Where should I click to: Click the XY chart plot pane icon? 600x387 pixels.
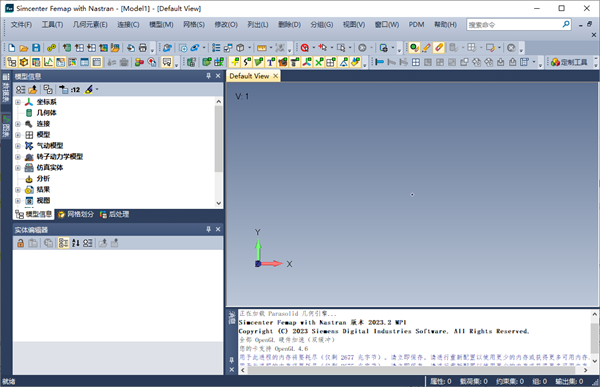48,62
